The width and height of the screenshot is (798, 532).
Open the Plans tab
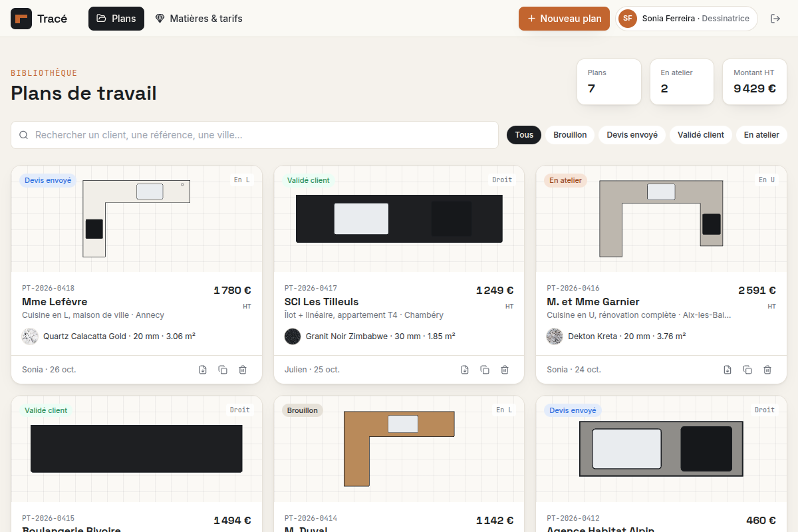click(x=116, y=19)
